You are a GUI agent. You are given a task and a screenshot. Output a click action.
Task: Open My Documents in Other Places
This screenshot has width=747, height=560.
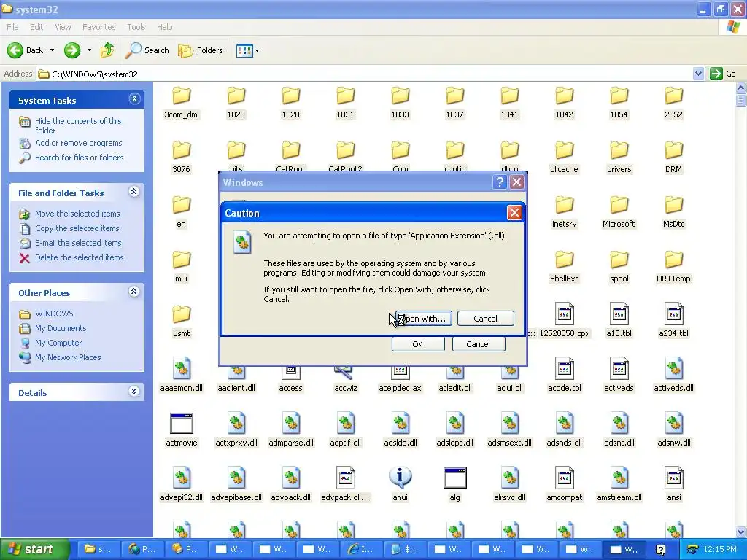coord(61,329)
